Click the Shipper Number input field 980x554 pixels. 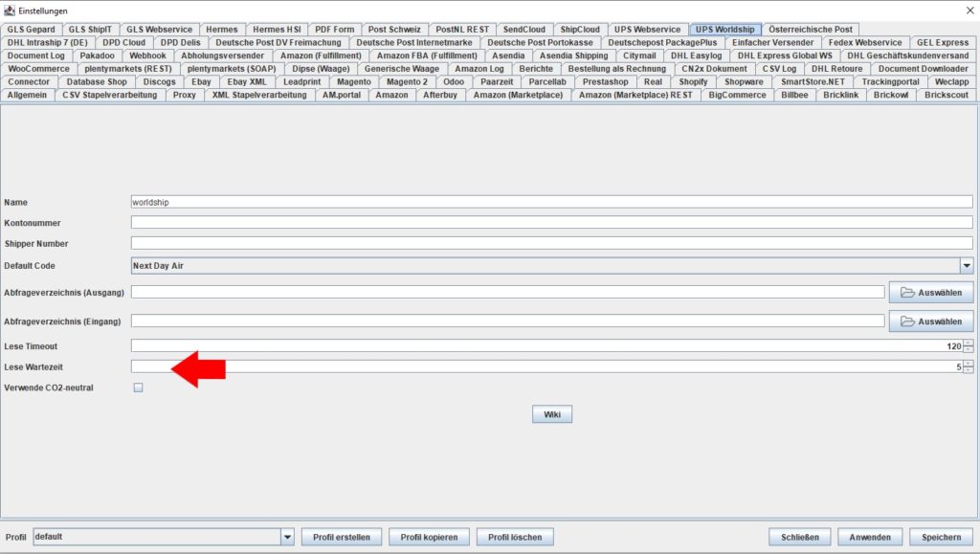pyautogui.click(x=552, y=243)
